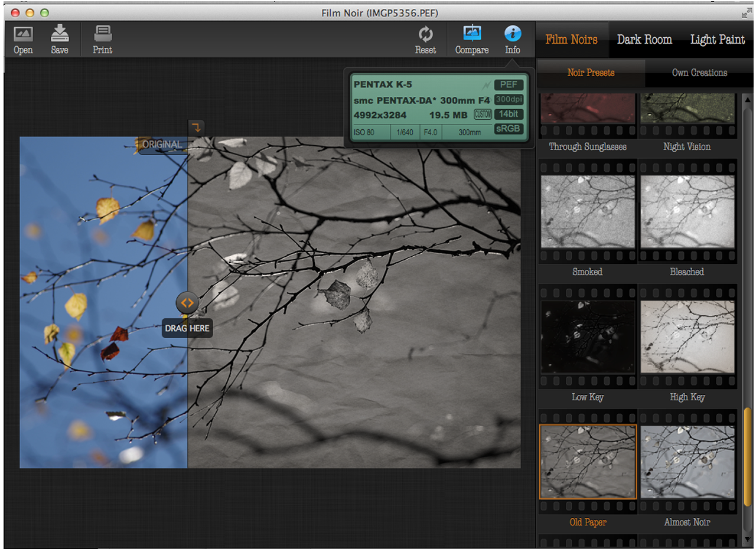Click the PENTAX K-5 camera name
The width and height of the screenshot is (756, 549).
383,84
